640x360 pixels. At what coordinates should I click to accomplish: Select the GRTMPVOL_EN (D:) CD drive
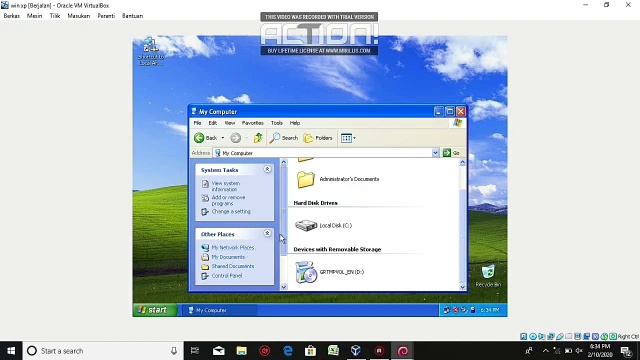(306, 272)
